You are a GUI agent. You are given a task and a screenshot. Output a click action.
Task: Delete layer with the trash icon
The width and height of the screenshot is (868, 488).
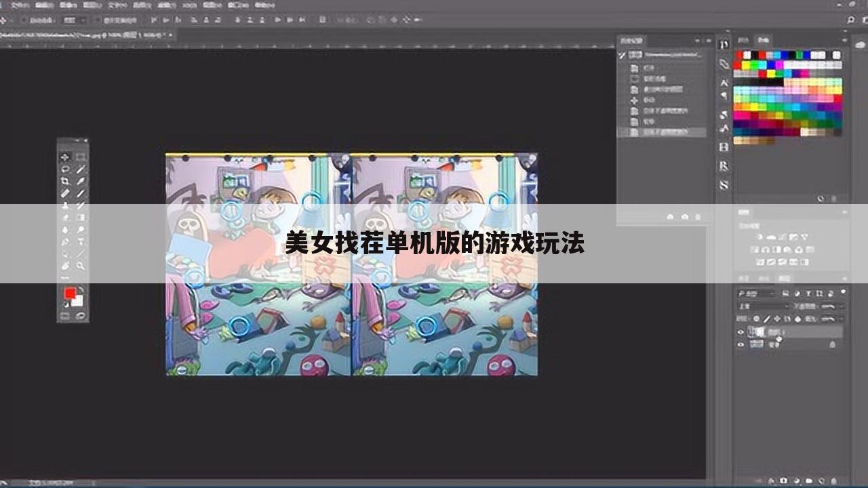click(834, 481)
